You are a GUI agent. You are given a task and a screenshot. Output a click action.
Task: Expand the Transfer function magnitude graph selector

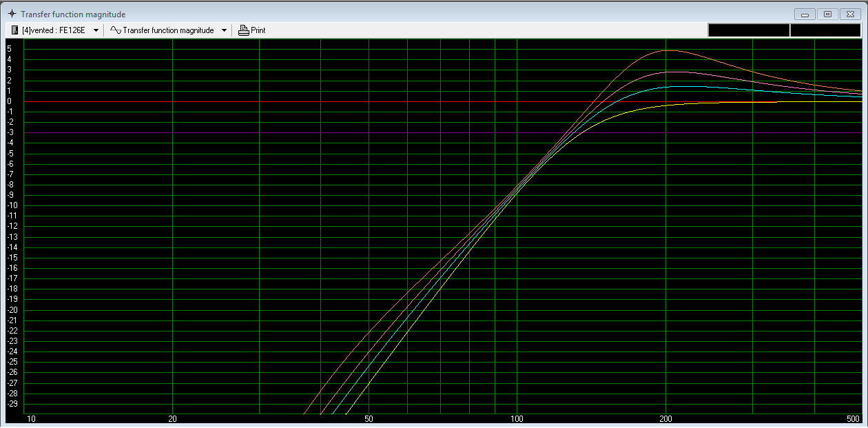click(225, 30)
